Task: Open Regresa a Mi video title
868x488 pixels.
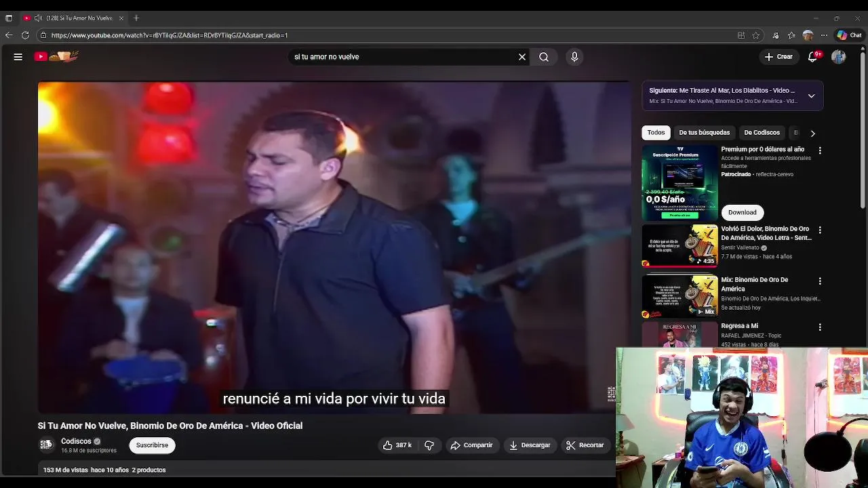Action: point(739,326)
